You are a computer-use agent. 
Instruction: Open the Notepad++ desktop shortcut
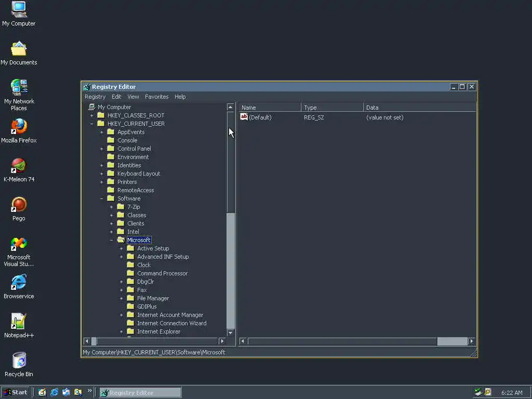pos(19,321)
